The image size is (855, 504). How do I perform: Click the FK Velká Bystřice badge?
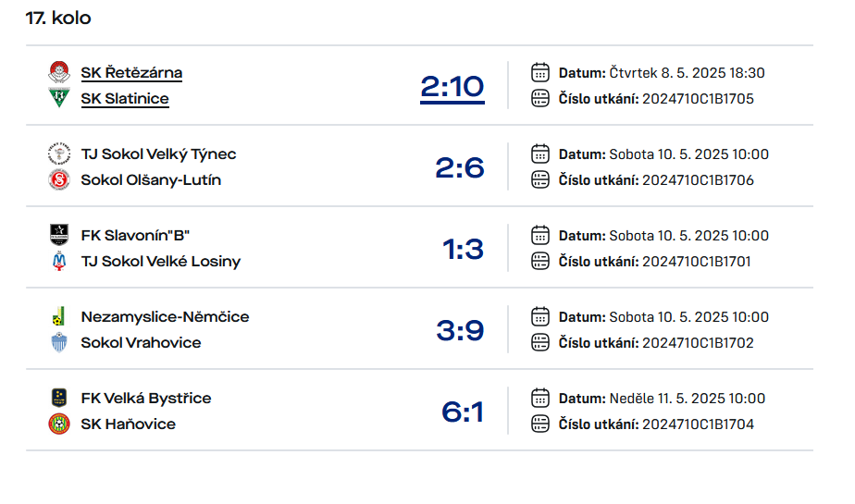[x=59, y=398]
